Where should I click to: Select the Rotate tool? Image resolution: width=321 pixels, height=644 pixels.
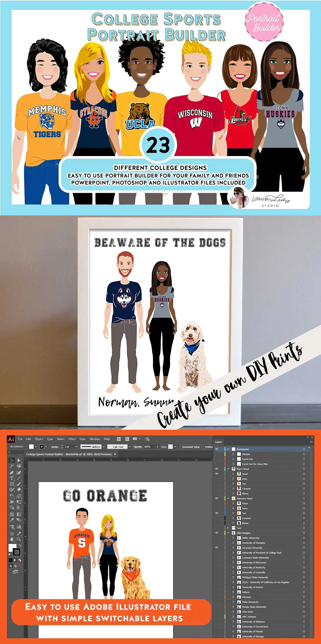click(x=12, y=496)
